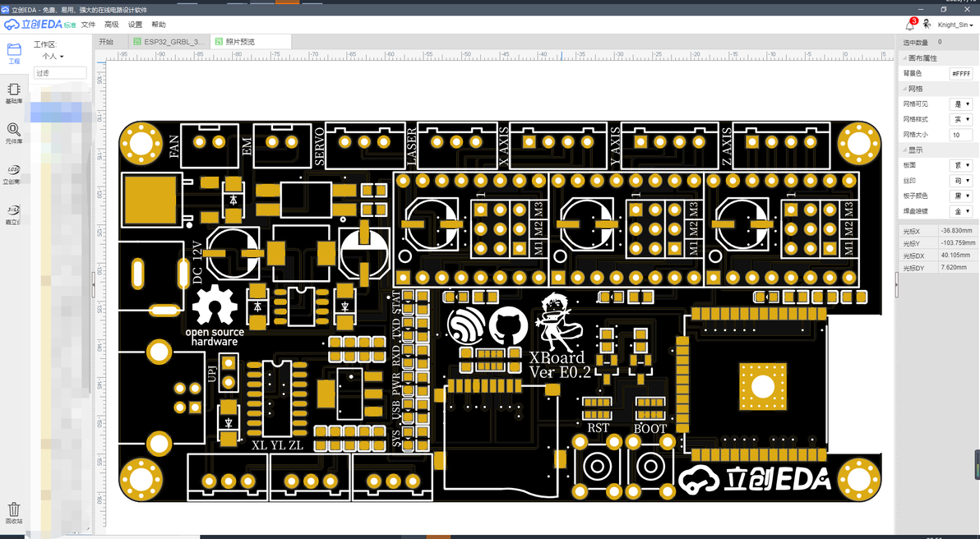Open the JLC 嘉立创 sidebar icon
The height and width of the screenshot is (539, 980).
pyautogui.click(x=13, y=213)
